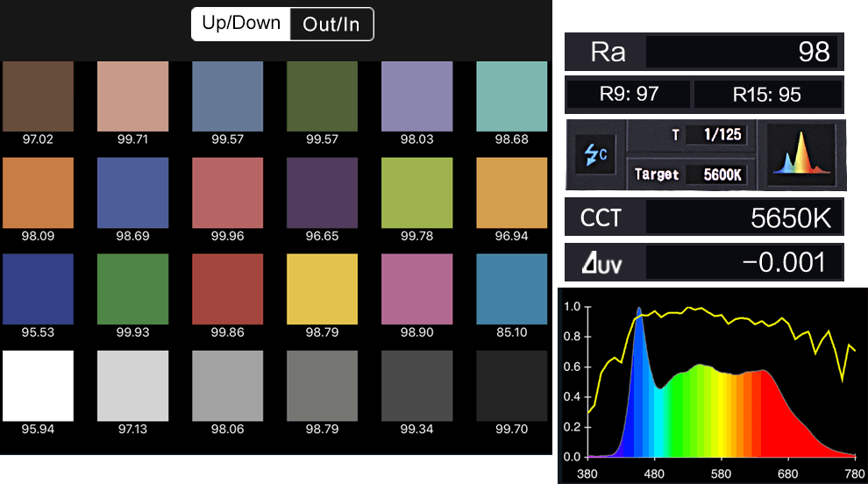The width and height of the screenshot is (868, 484).
Task: Click the flash C mode icon
Action: click(x=595, y=154)
